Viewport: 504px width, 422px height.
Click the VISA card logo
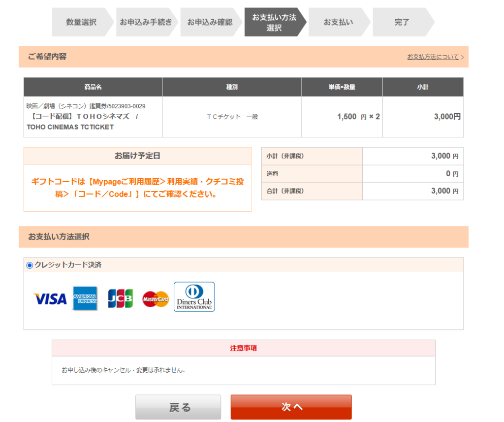50,298
